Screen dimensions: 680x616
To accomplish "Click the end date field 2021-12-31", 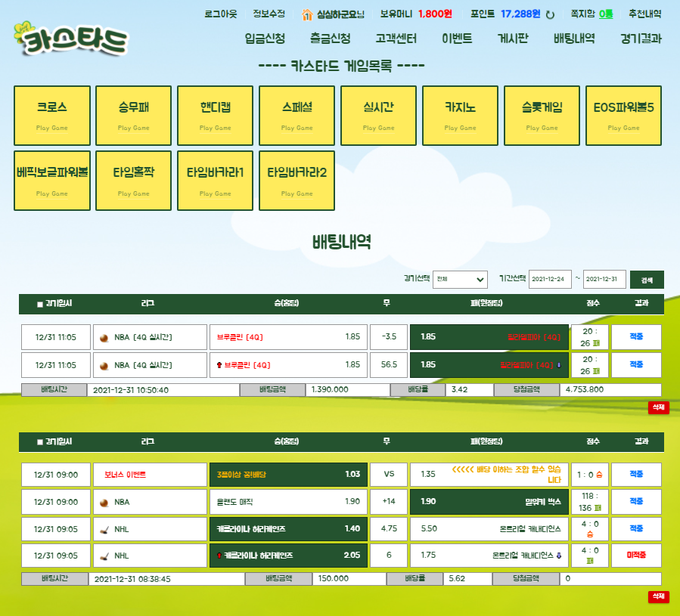I will click(604, 279).
